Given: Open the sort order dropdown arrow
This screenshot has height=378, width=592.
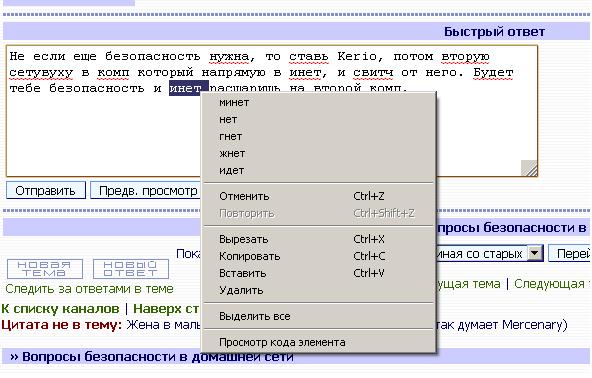Looking at the screenshot, I should (535, 253).
